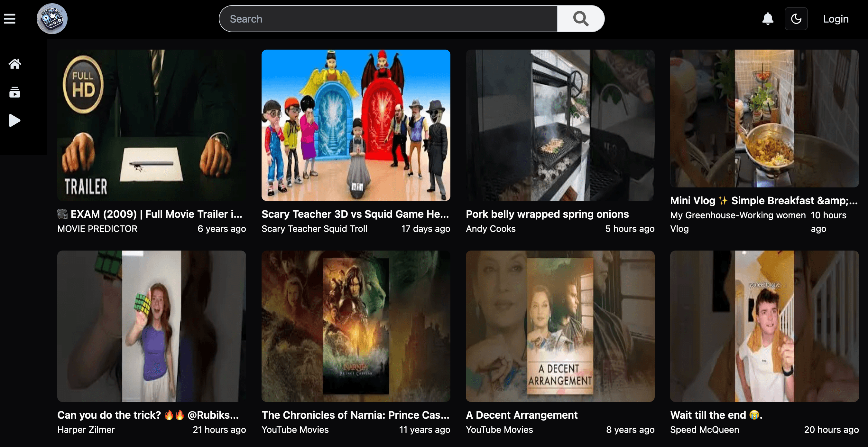Open Rubiks trick video thumbnail
This screenshot has height=447, width=868.
click(x=151, y=326)
